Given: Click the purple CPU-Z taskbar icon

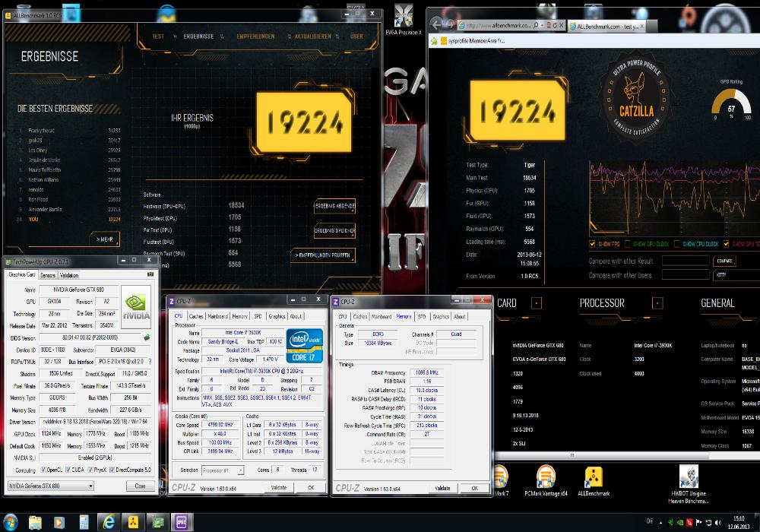Looking at the screenshot, I should [x=182, y=522].
